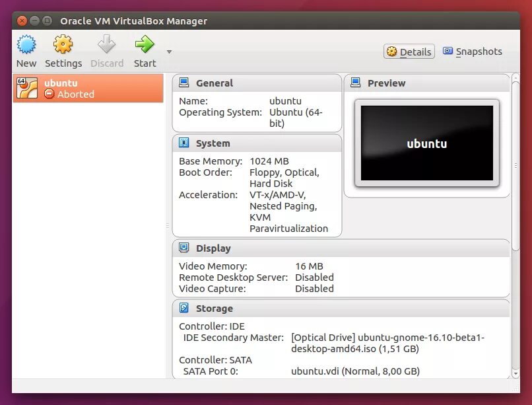Switch to the Details view
The image size is (532, 405).
(x=409, y=52)
